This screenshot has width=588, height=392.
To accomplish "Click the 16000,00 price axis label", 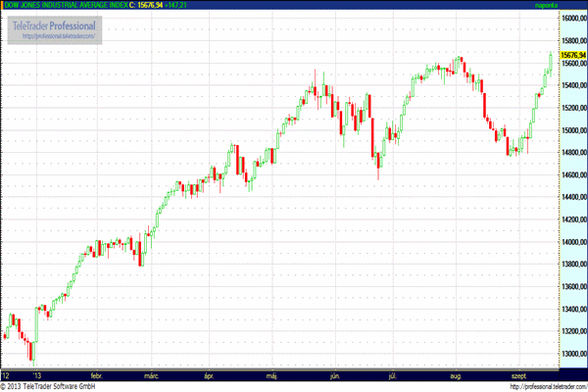I will [x=572, y=19].
